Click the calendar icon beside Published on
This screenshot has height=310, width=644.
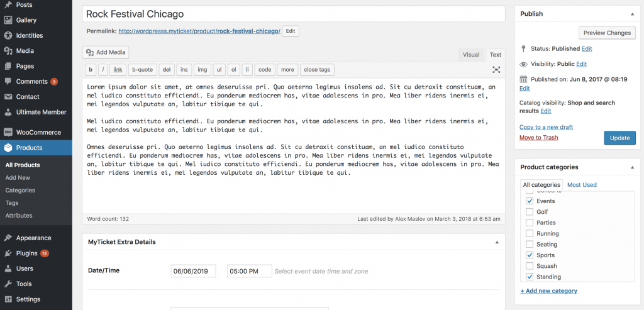(x=523, y=79)
